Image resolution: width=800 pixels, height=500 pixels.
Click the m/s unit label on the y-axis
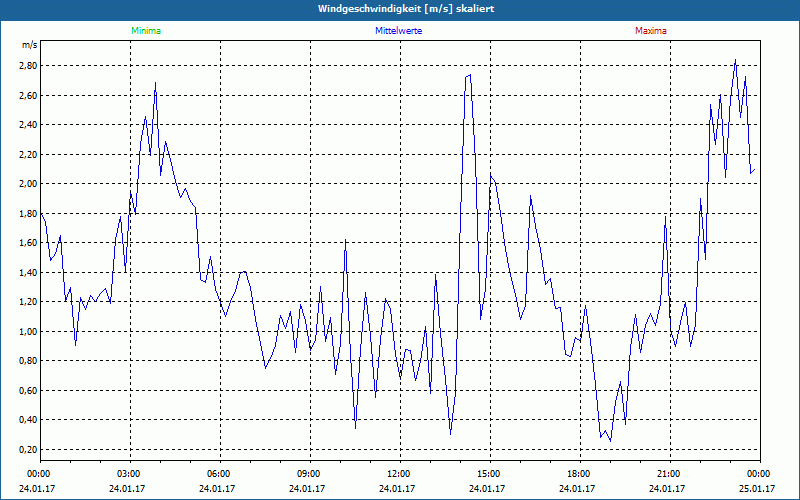(x=29, y=45)
